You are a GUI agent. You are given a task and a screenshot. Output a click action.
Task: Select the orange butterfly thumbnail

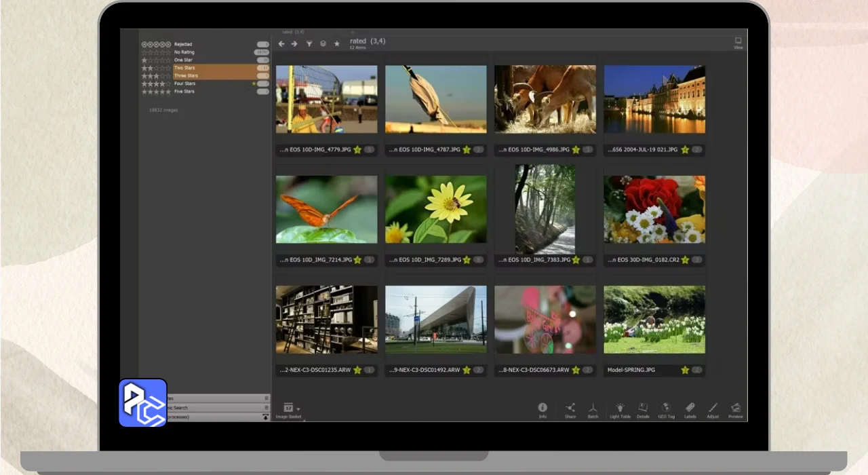(326, 209)
